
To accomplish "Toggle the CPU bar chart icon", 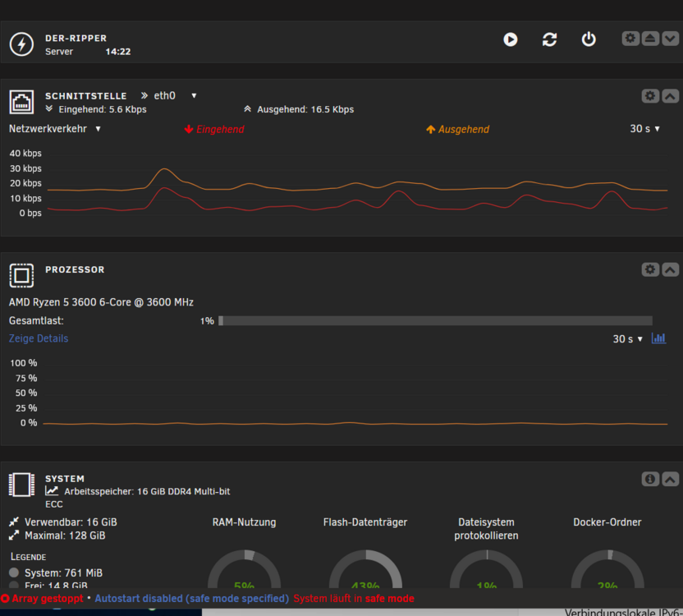I will pos(658,338).
